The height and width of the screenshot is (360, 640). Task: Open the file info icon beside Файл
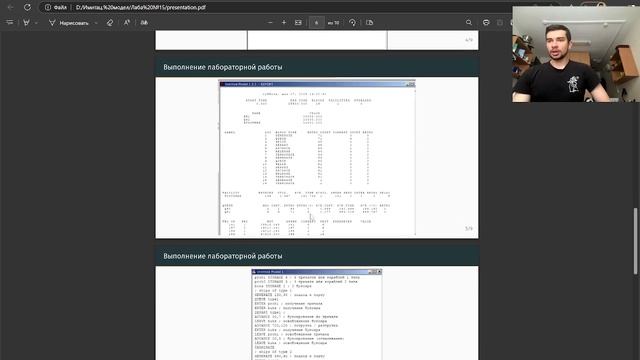click(x=48, y=7)
